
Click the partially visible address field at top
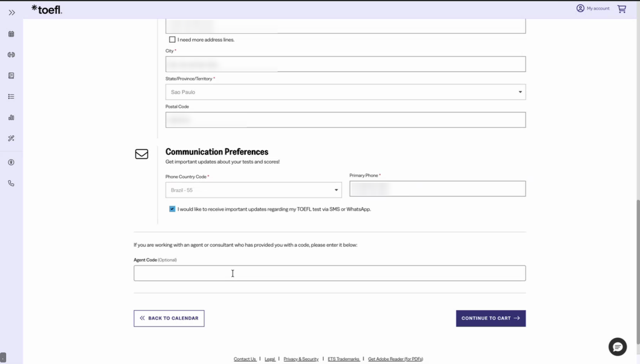tap(345, 26)
